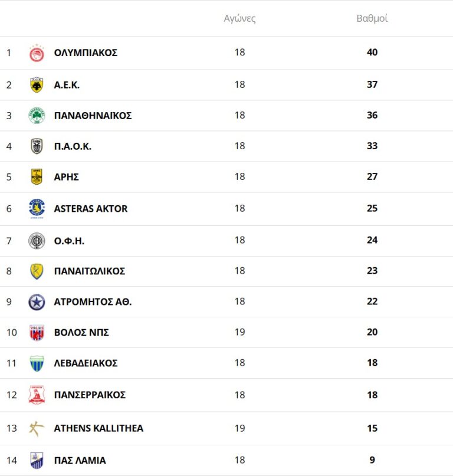Click the Volos NPS red-blue crest
This screenshot has width=453, height=476.
37,333
